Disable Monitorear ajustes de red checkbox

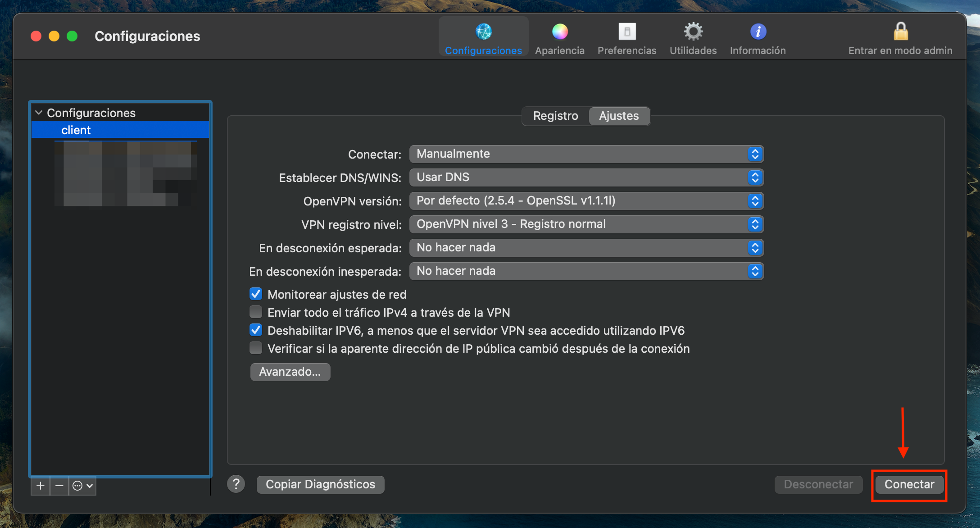(256, 294)
